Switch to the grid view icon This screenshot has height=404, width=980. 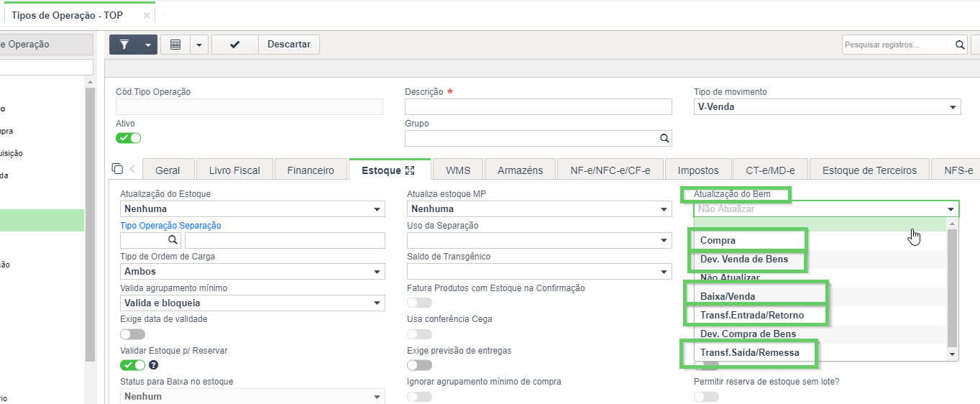(x=175, y=45)
